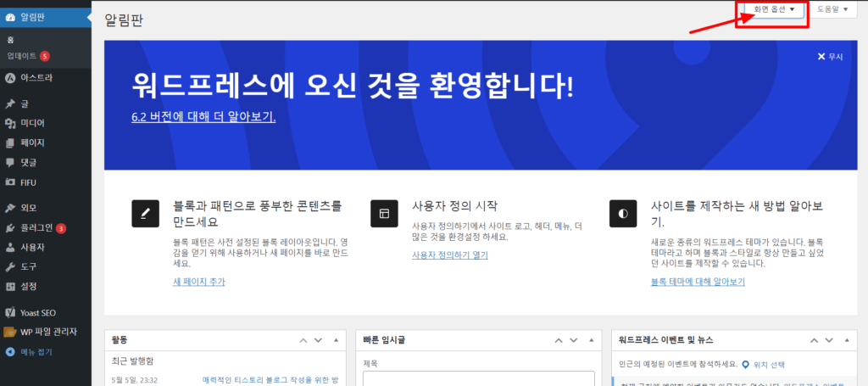Screen dimensions: 868x386
Task: Collapse the 활동 widget panel
Action: pos(336,340)
